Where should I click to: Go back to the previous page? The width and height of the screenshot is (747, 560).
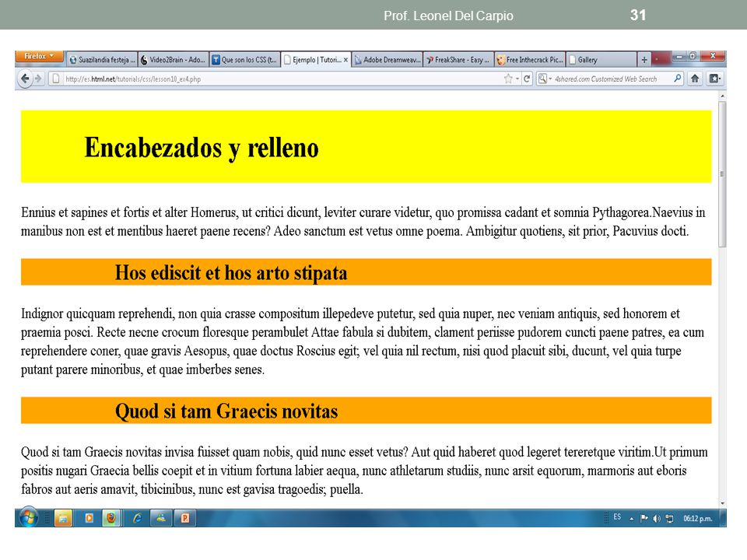pyautogui.click(x=25, y=79)
